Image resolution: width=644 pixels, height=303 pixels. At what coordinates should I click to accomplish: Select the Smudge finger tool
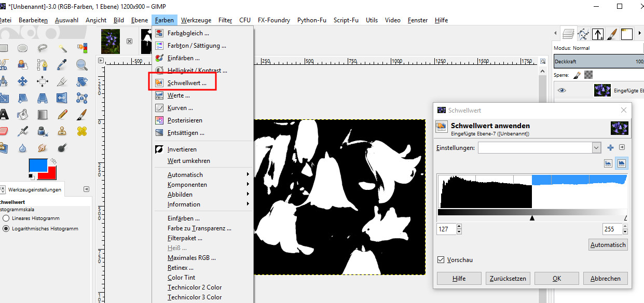click(43, 147)
